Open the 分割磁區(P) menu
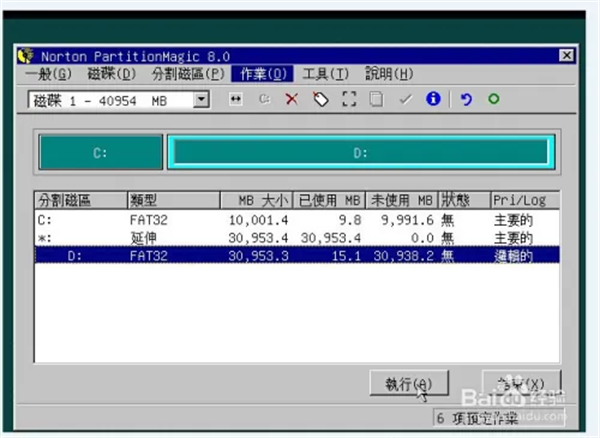 pyautogui.click(x=188, y=74)
